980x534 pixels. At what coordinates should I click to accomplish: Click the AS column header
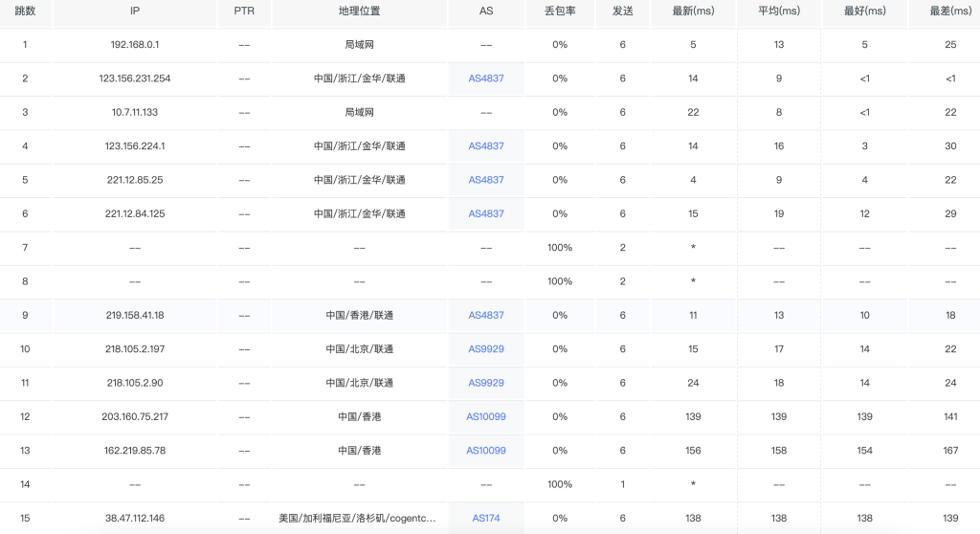(485, 11)
